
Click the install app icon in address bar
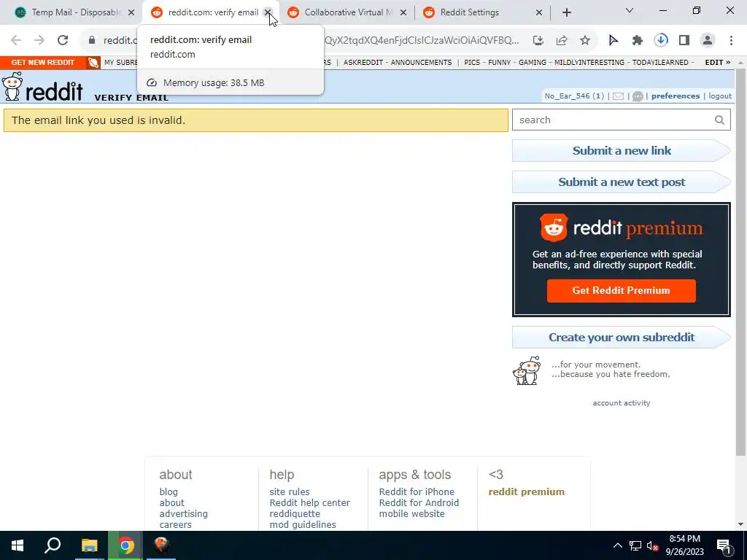tap(538, 41)
